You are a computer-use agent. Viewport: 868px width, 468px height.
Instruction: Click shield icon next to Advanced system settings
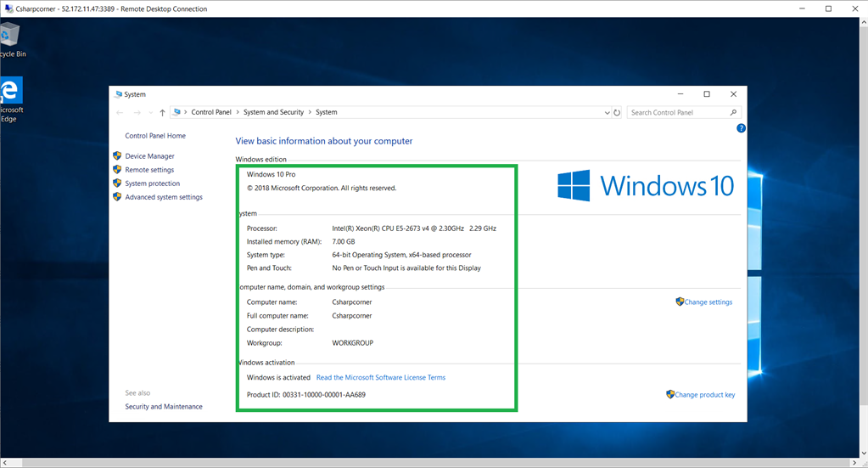click(117, 196)
